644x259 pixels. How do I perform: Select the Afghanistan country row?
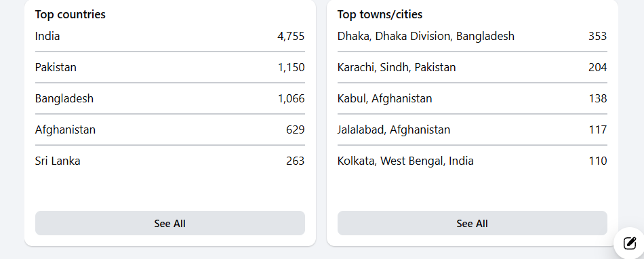pyautogui.click(x=170, y=129)
